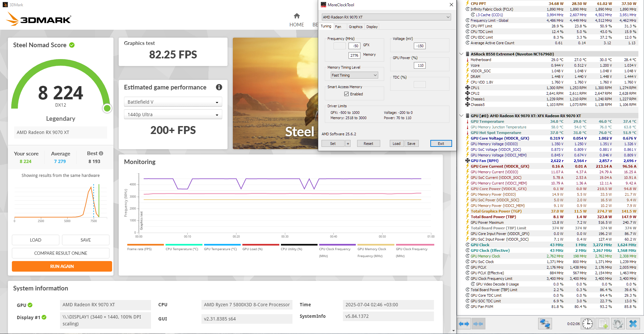This screenshot has height=334, width=644.
Task: Click the green check next to GPU label
Action: click(30, 305)
